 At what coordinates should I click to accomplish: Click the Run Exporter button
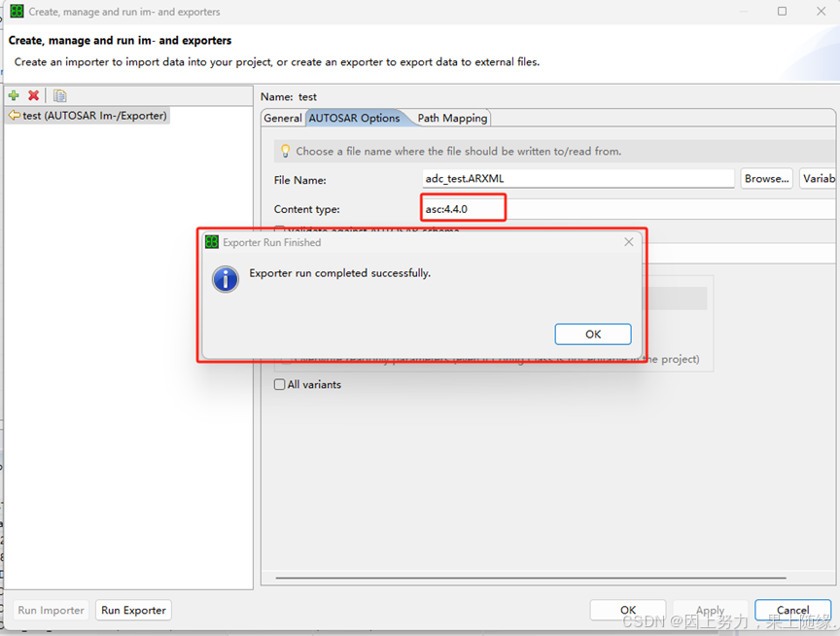pos(133,611)
